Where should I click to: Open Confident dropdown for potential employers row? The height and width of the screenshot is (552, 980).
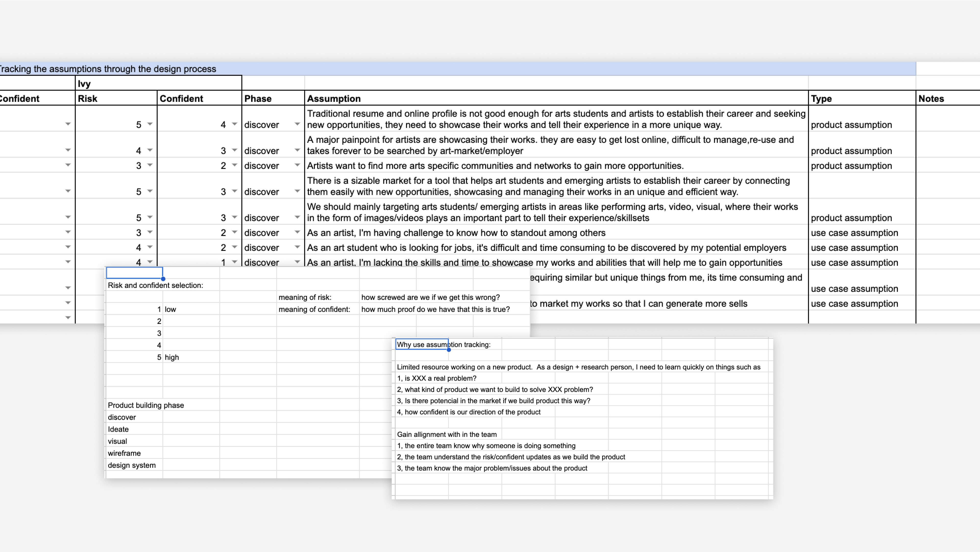coord(234,247)
